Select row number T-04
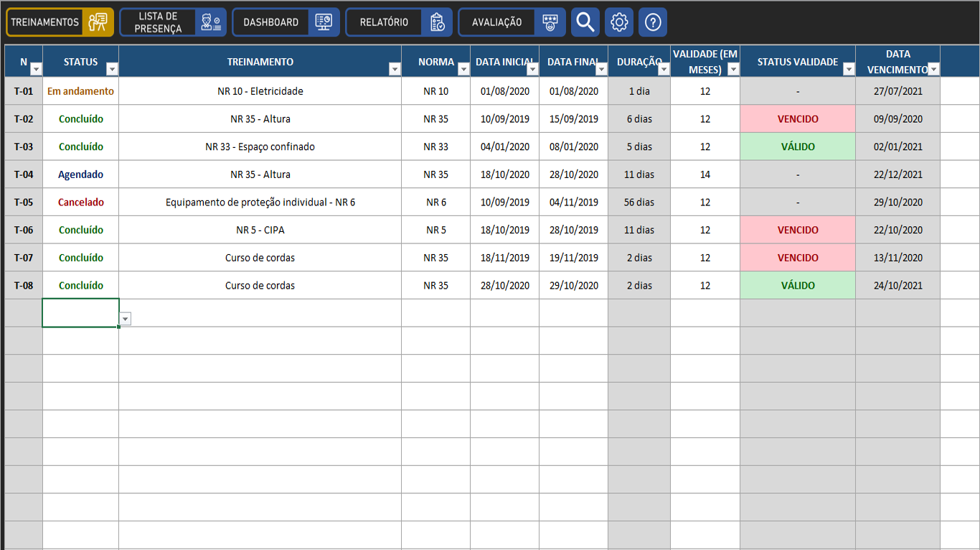This screenshot has width=980, height=550. [24, 174]
